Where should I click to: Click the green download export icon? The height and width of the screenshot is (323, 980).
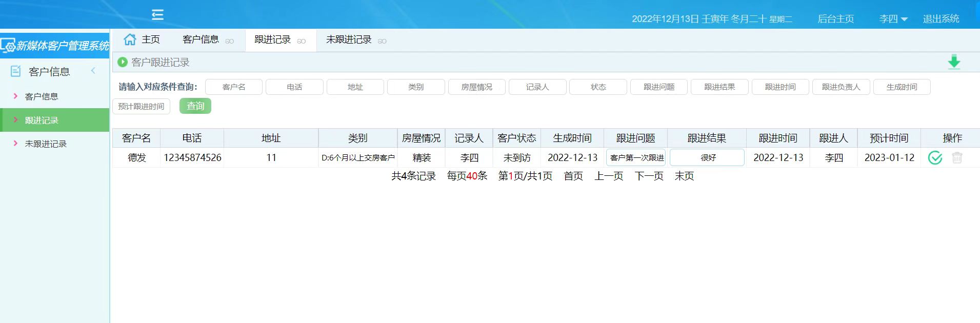pyautogui.click(x=953, y=62)
